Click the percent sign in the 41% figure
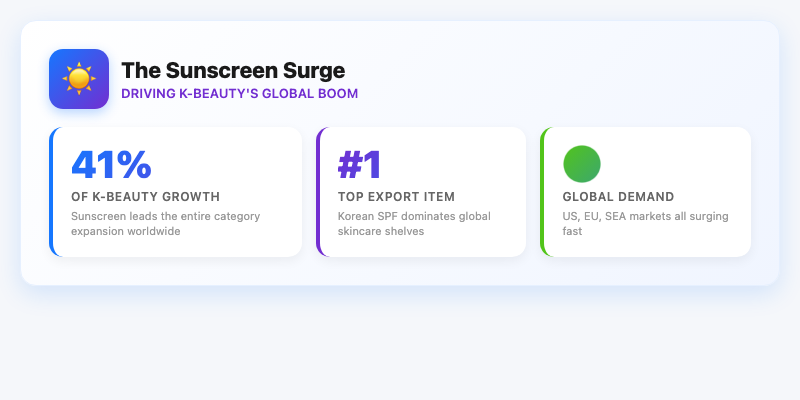This screenshot has height=400, width=800. pos(132,164)
